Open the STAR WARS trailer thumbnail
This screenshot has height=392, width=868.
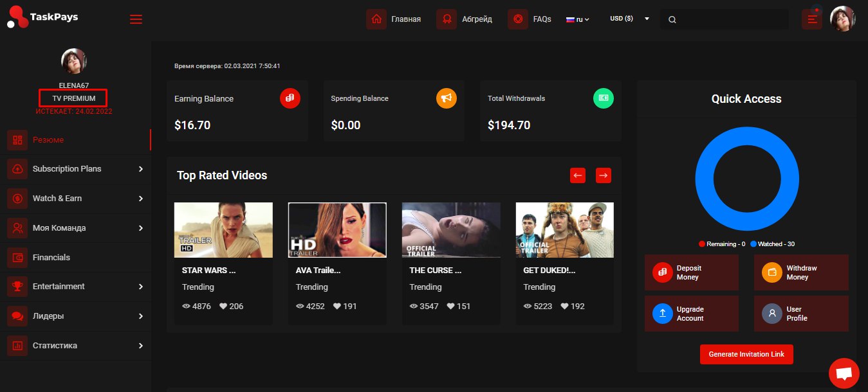point(223,230)
